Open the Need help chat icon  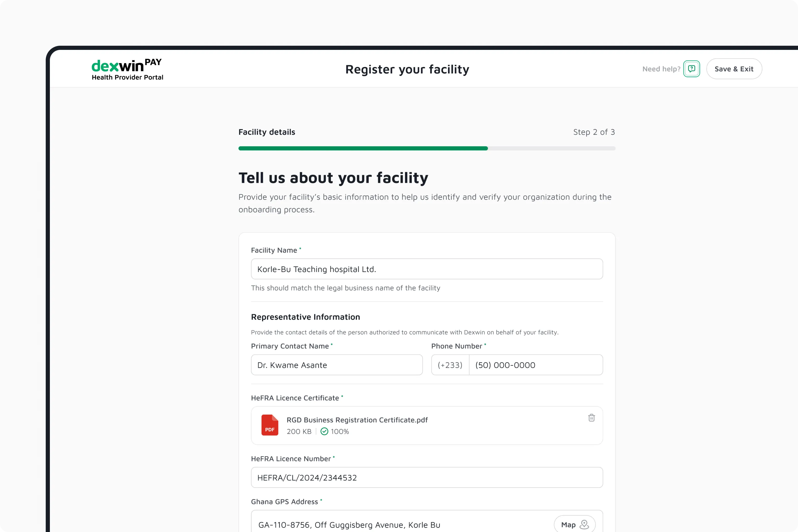tap(691, 69)
